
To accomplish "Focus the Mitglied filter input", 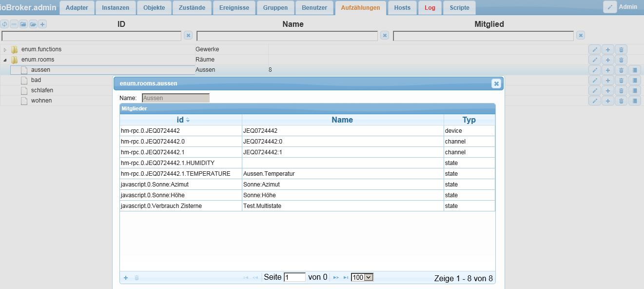I will tap(484, 36).
